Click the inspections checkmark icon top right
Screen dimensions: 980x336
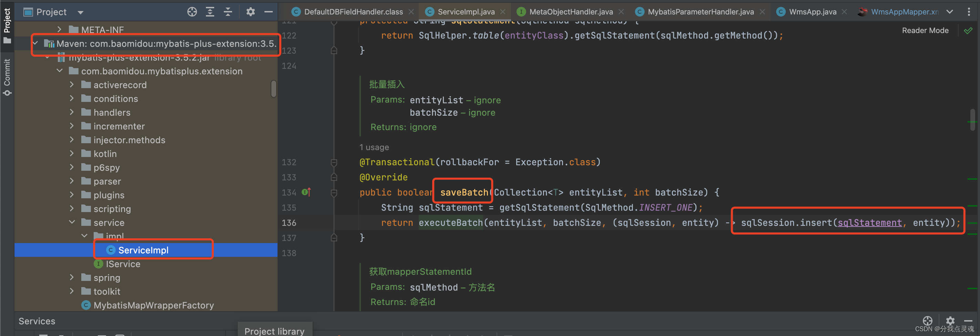click(x=969, y=30)
